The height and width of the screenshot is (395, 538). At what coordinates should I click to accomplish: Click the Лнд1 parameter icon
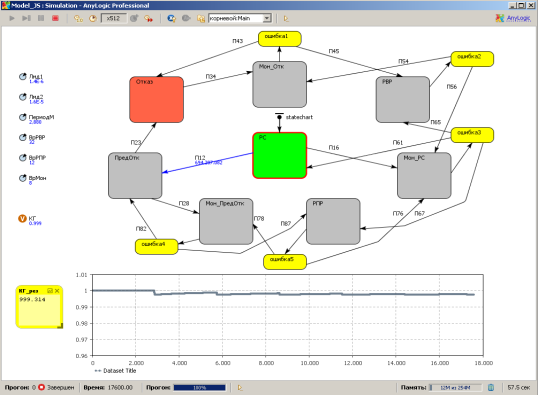(x=23, y=77)
